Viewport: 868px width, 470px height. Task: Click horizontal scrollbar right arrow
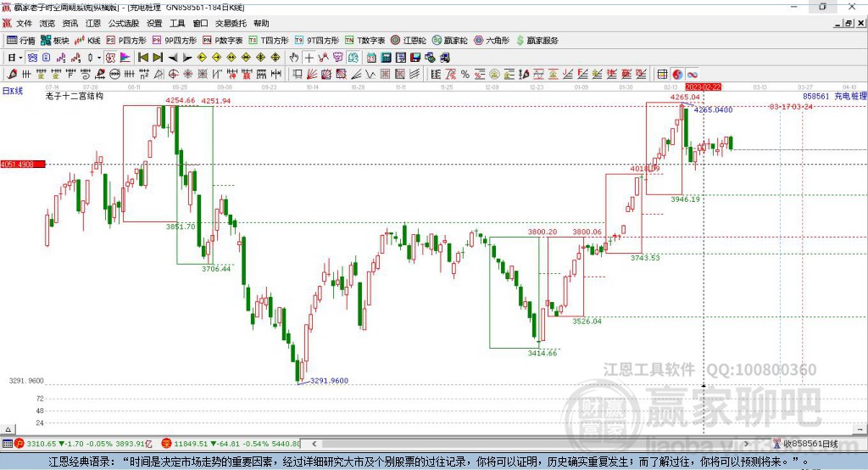[746, 444]
